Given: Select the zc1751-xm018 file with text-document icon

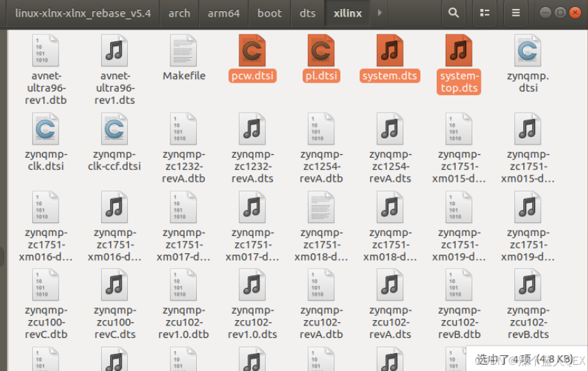Looking at the screenshot, I should coord(321,226).
